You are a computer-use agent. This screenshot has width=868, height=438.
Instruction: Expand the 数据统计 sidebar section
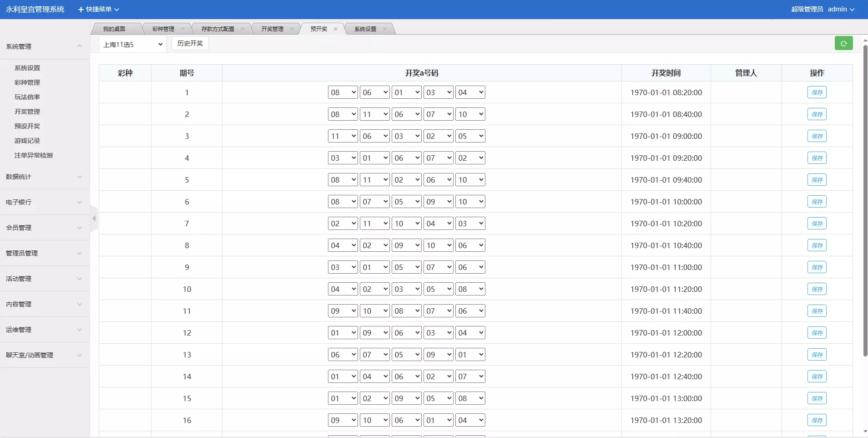(x=44, y=177)
